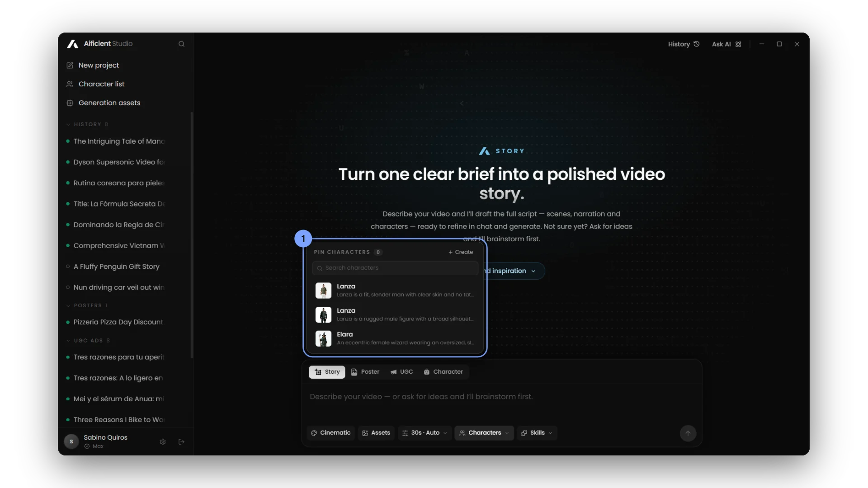Click the log out icon in the sidebar footer
The image size is (868, 488).
182,442
